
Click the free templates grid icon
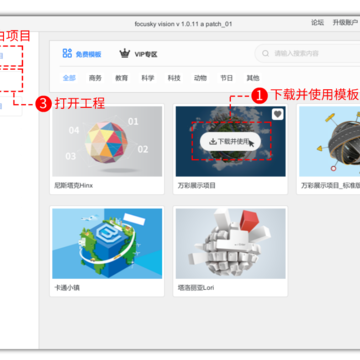tap(67, 53)
